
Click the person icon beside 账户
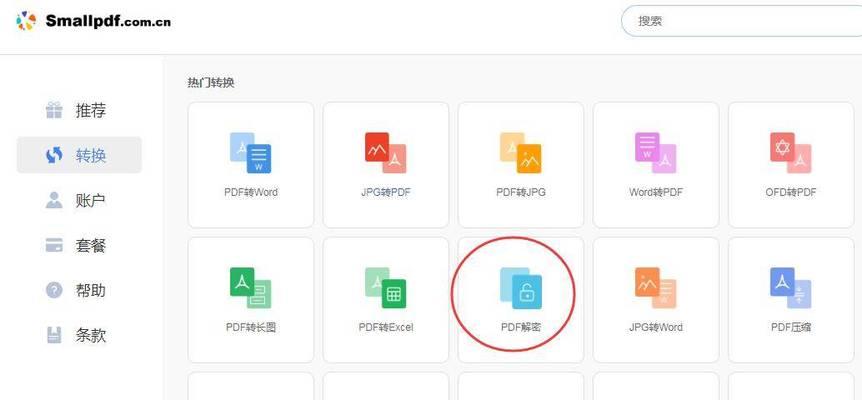(x=54, y=201)
